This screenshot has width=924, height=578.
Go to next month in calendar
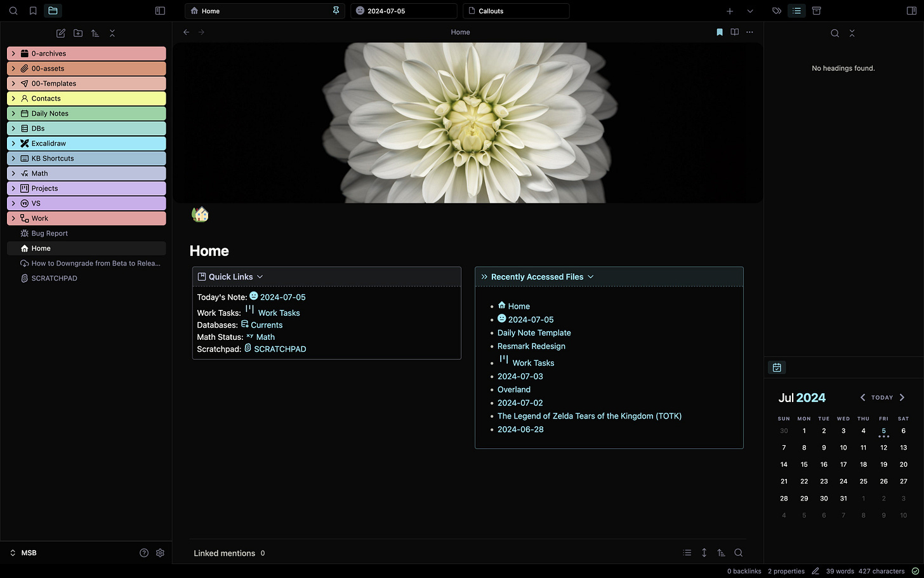tap(902, 398)
